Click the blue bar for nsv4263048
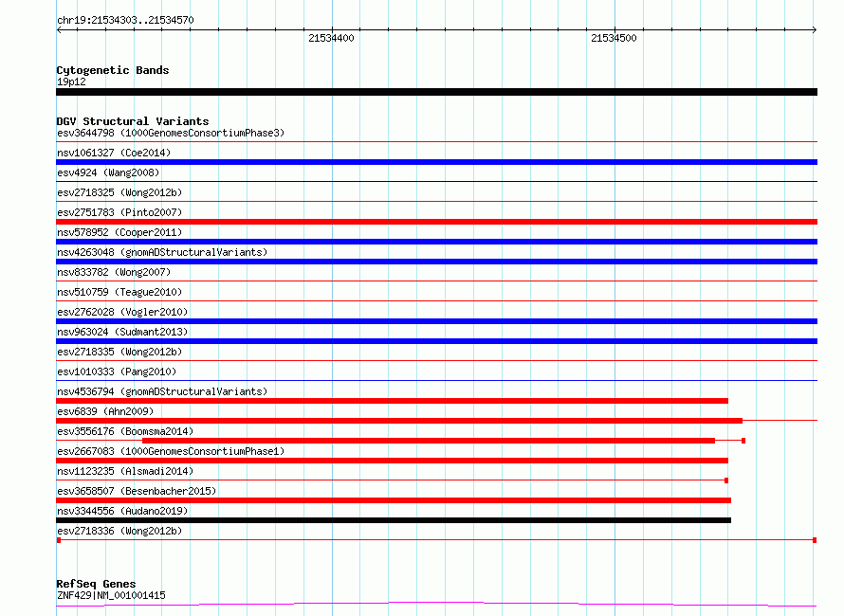 coord(436,262)
